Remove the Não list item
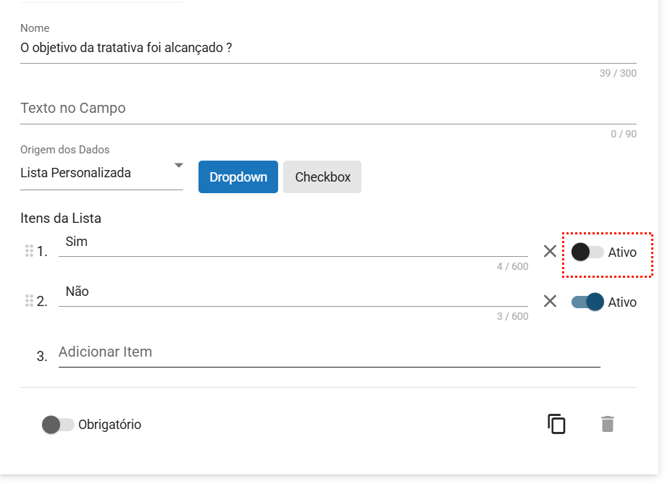Screen dimensions: 670x484 click(x=549, y=301)
